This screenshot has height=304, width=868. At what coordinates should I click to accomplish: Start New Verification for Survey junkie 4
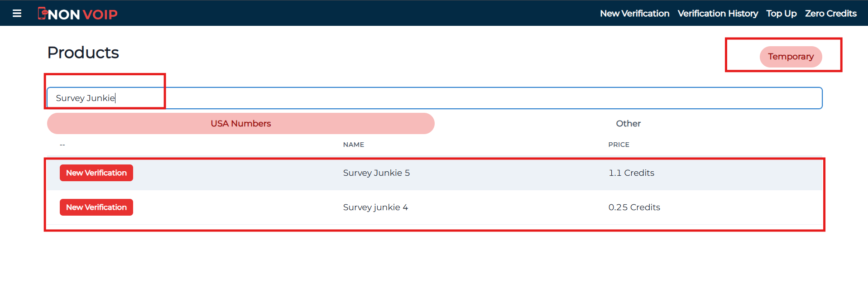[96, 207]
